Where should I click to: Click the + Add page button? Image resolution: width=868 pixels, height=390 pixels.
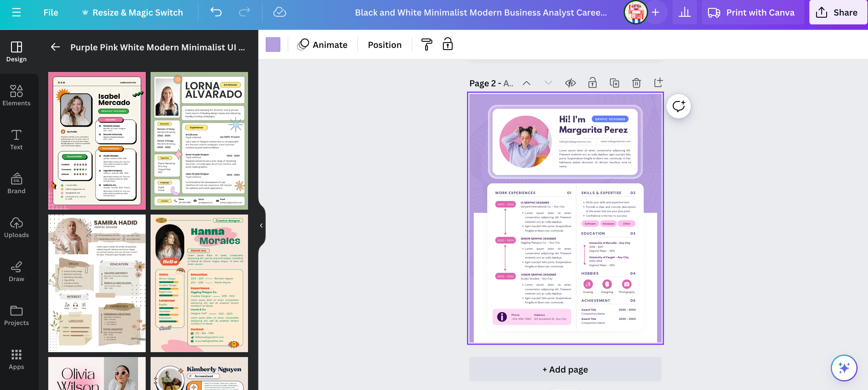tap(565, 369)
